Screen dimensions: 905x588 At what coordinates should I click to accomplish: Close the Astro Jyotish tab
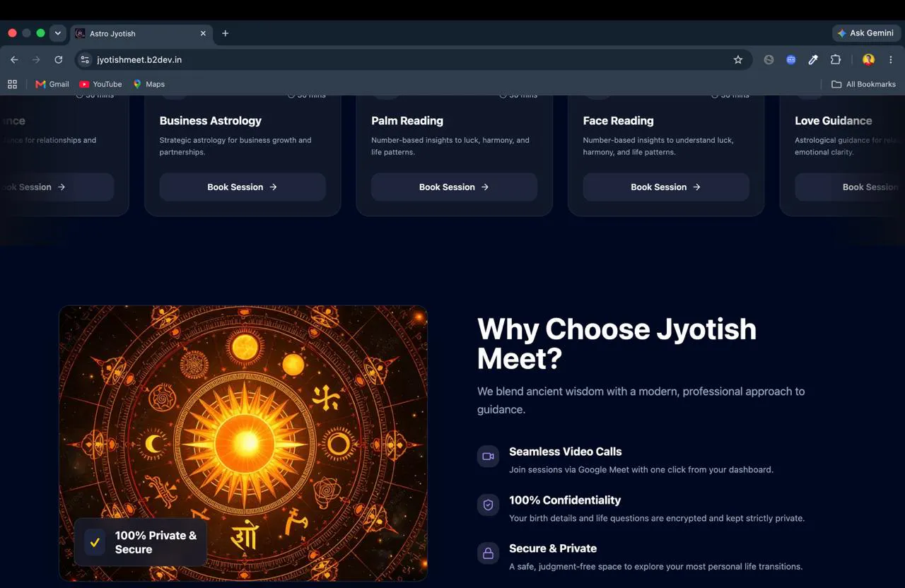point(203,33)
